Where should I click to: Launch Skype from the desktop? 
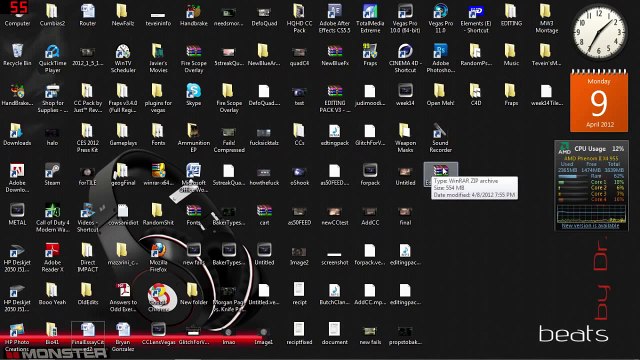193,95
